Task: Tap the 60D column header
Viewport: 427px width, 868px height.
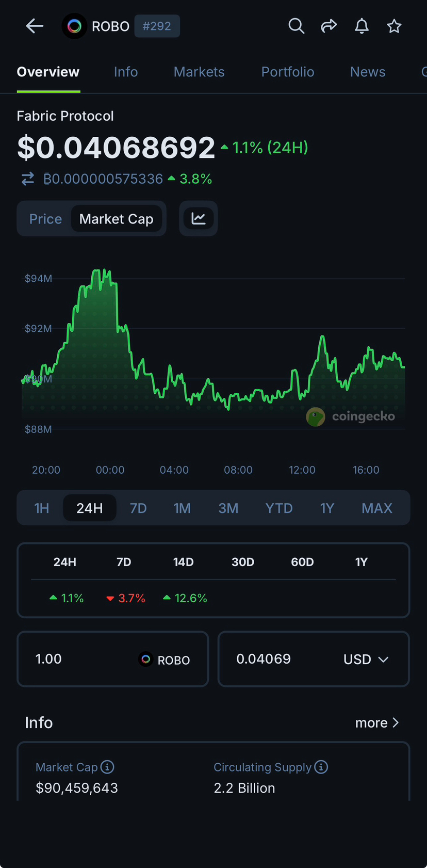Action: [302, 562]
